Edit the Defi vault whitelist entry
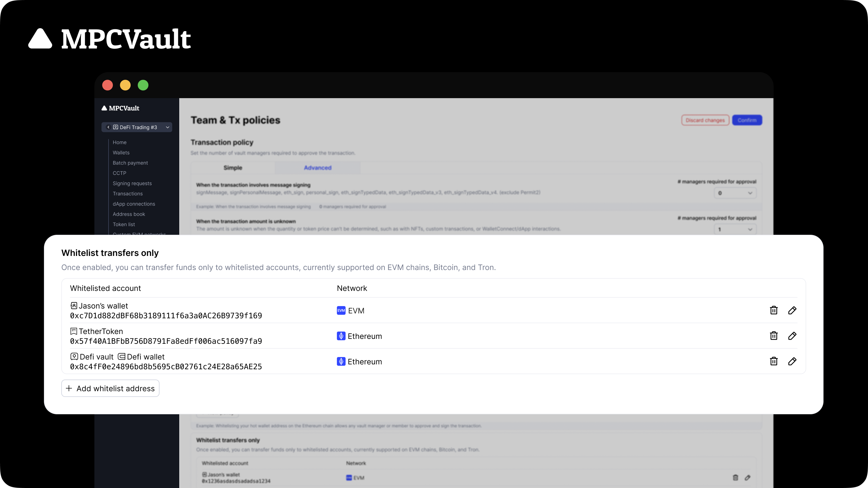This screenshot has width=868, height=488. click(792, 361)
